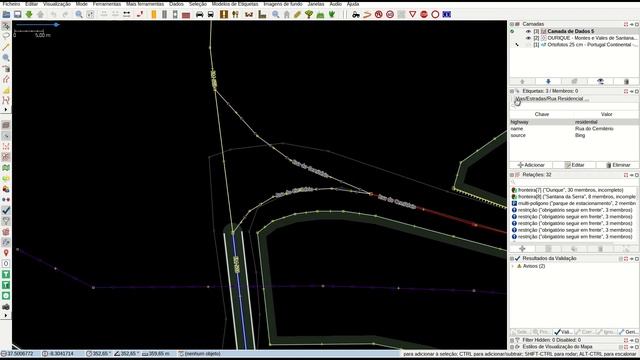Select the name Rua do Cemitério tag row
The image size is (640, 360).
click(574, 129)
